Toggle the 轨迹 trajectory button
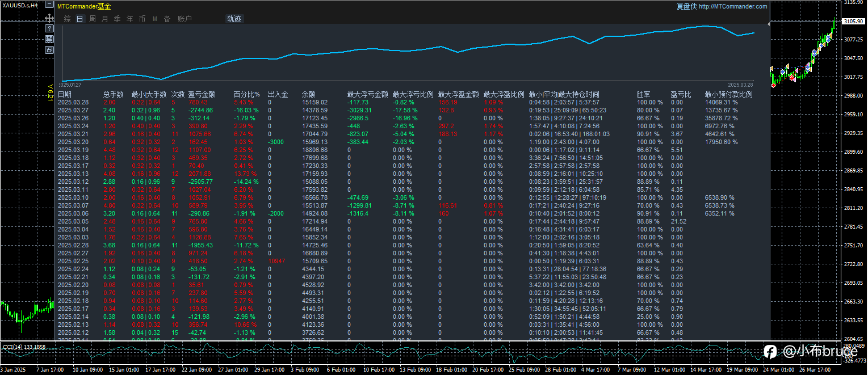868x375 pixels. [234, 19]
